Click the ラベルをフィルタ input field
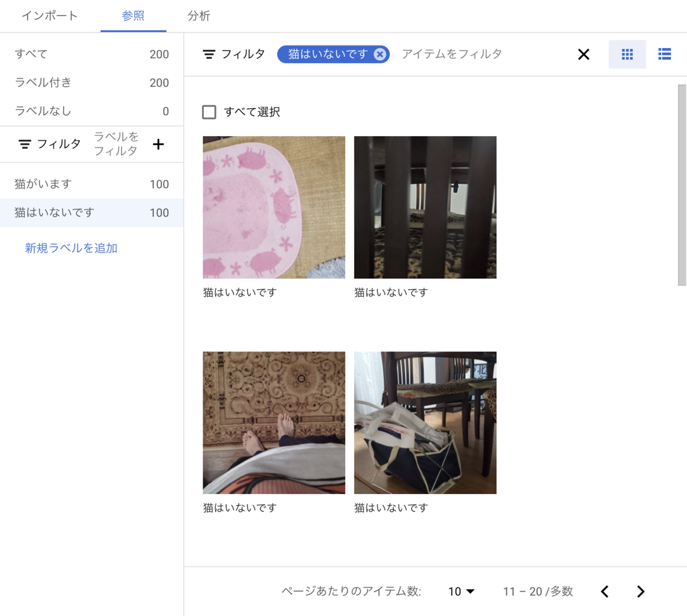Viewport: 687px width, 616px height. pyautogui.click(x=116, y=144)
